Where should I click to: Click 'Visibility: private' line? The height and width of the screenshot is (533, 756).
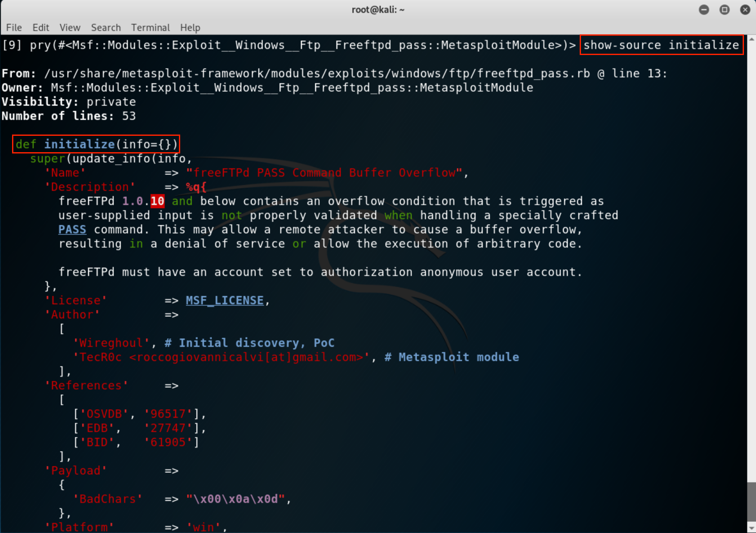69,101
